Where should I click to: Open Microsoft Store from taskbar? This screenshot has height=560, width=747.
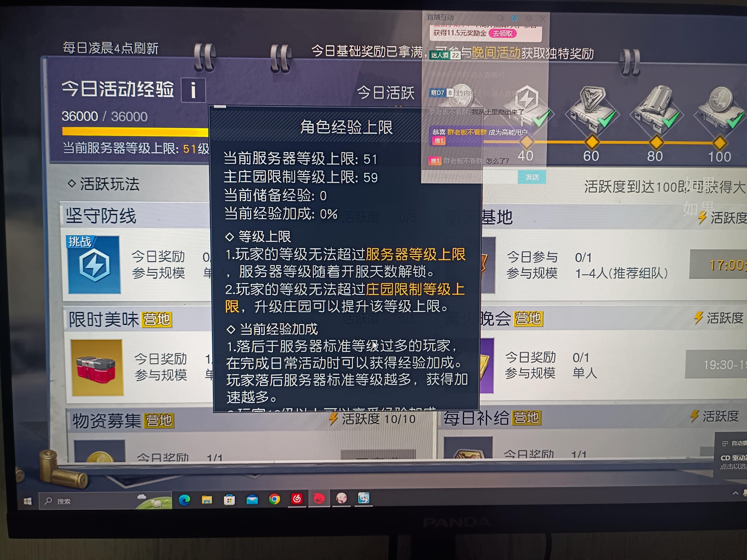point(229,500)
